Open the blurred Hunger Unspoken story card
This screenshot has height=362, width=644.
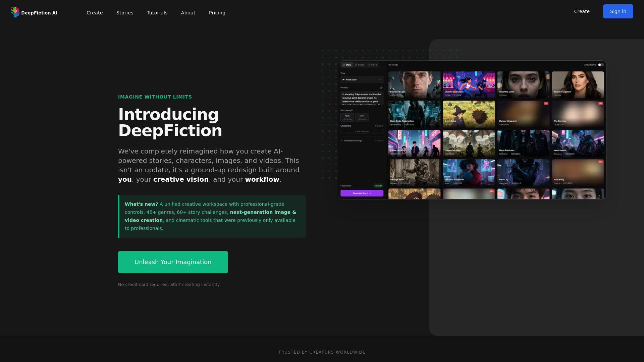pyautogui.click(x=523, y=114)
